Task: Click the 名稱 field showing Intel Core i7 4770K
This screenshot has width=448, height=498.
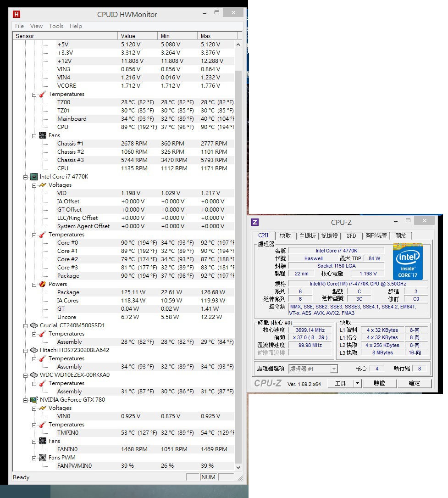Action: [336, 251]
